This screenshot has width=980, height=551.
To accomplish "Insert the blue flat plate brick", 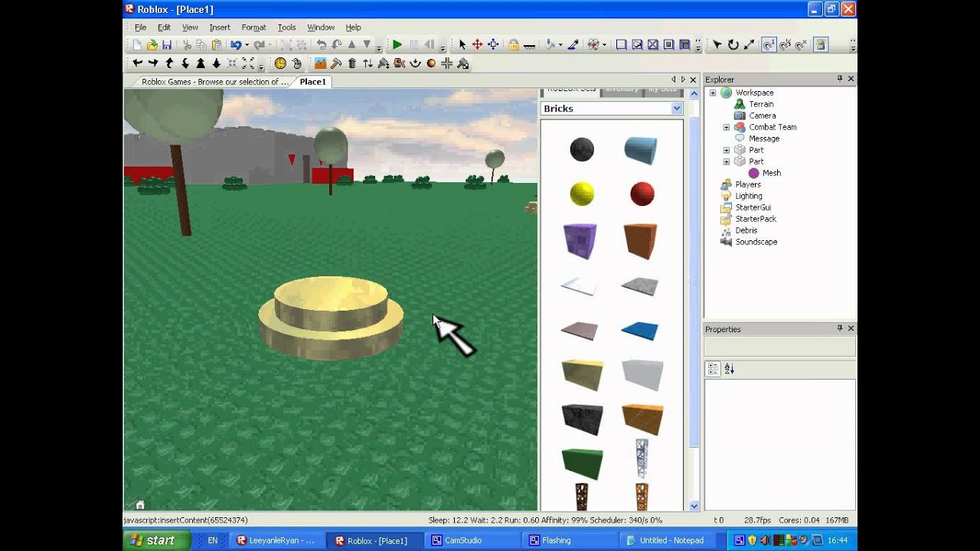I will tap(639, 331).
